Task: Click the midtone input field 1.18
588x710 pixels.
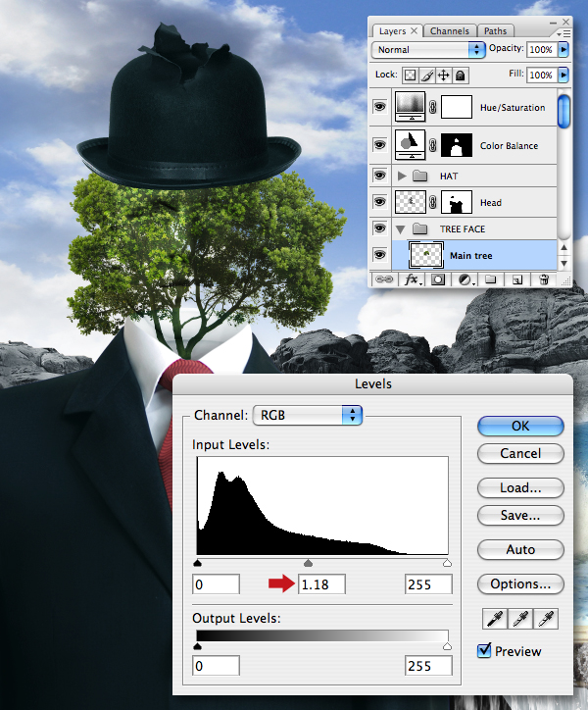Action: click(x=321, y=584)
